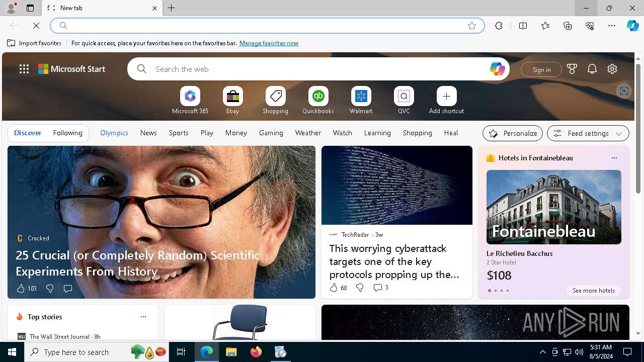The width and height of the screenshot is (644, 362).
Task: Click the taskbar volume icon
Action: pyautogui.click(x=579, y=352)
